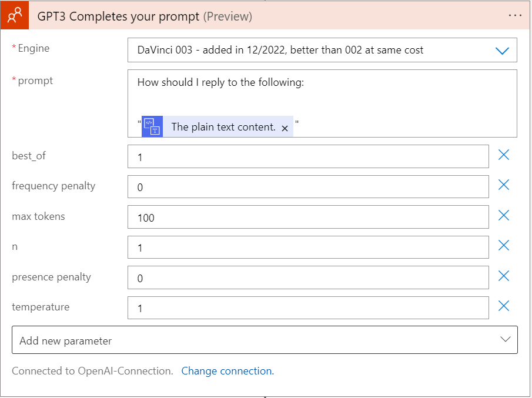Click the Change connection link
Screen dimensions: 532x398
pyautogui.click(x=227, y=371)
